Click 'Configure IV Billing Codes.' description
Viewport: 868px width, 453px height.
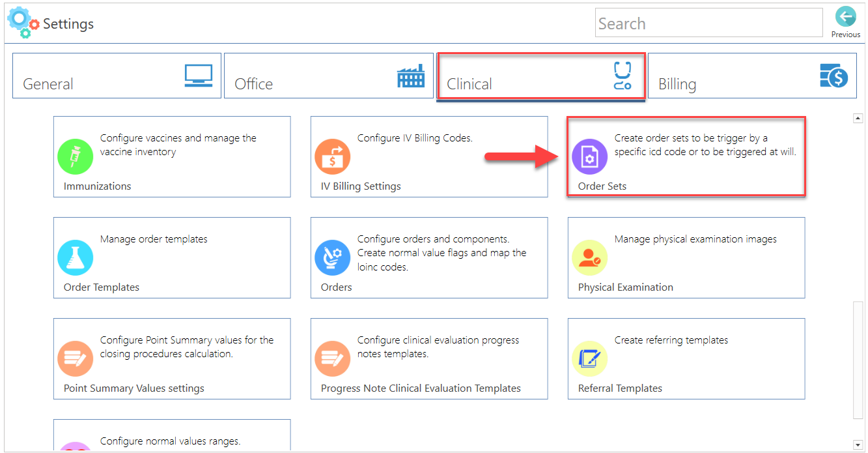click(x=415, y=138)
